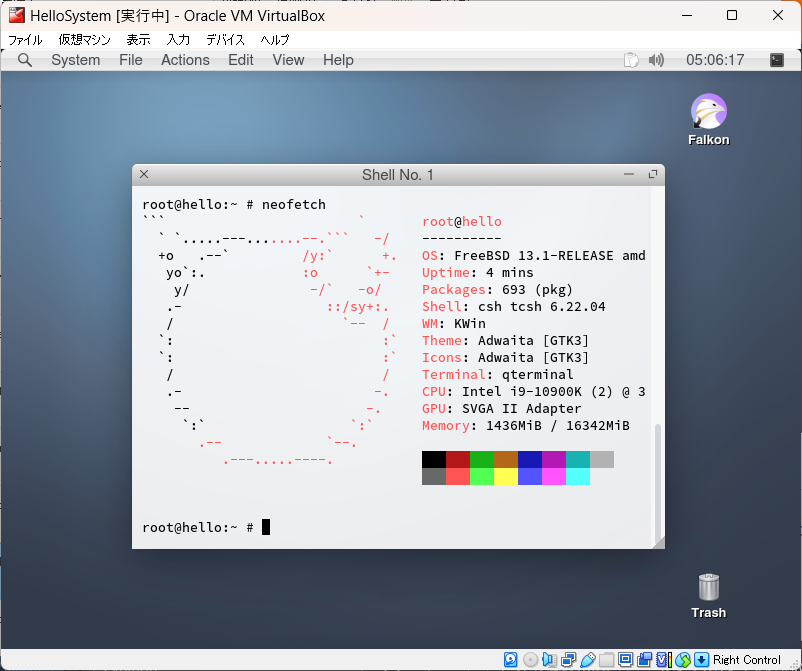Open the Actions menu in the HelloSystem bar
Viewport: 802px width, 671px height.
(x=185, y=60)
